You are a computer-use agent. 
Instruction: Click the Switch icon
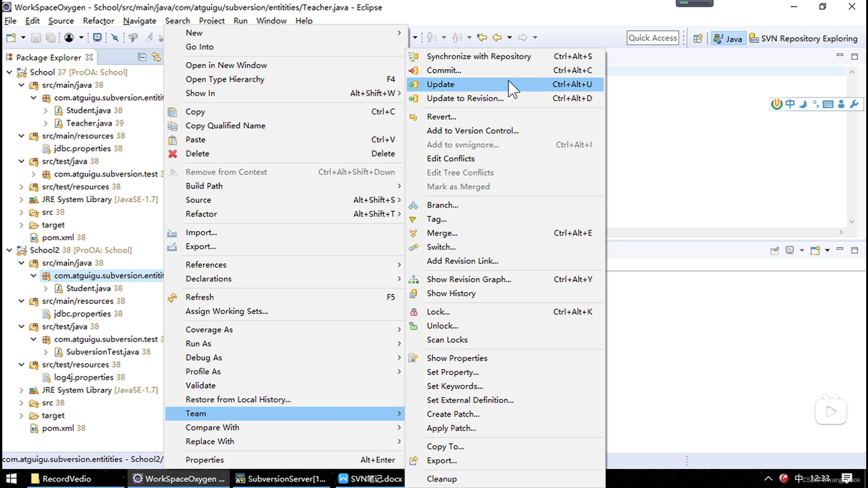[413, 247]
